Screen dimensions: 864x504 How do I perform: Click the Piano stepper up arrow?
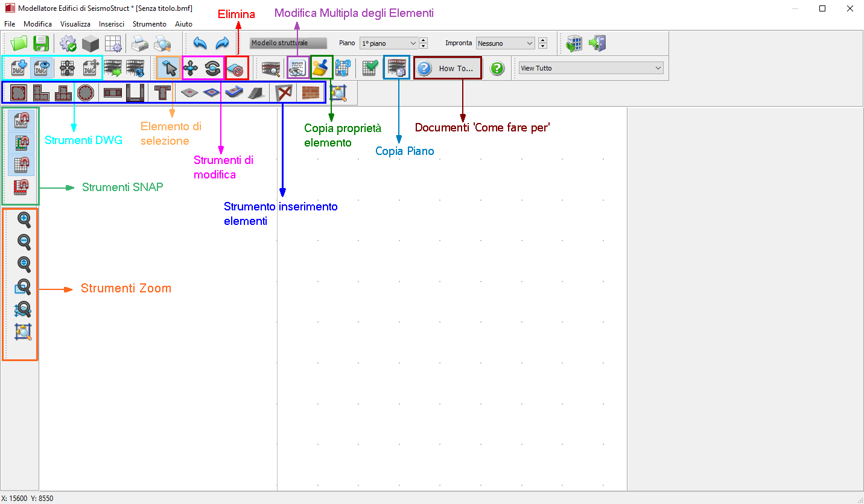[x=423, y=40]
